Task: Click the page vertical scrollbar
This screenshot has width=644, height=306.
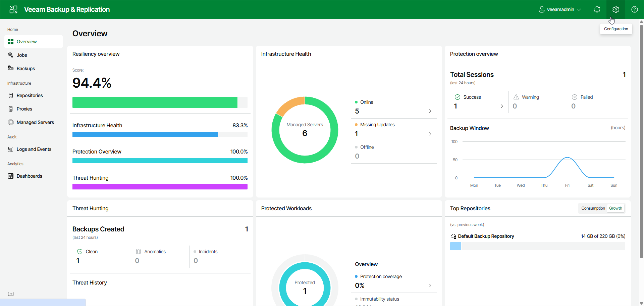Action: 641,141
